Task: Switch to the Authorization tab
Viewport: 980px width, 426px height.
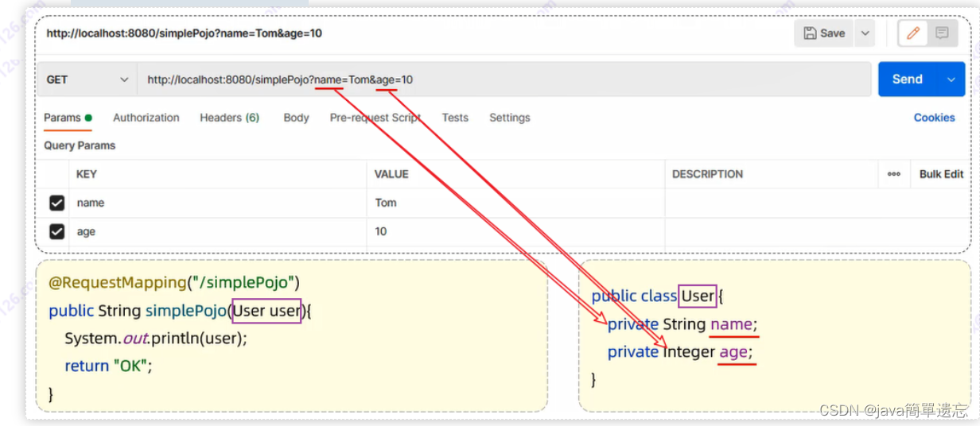Action: (146, 118)
